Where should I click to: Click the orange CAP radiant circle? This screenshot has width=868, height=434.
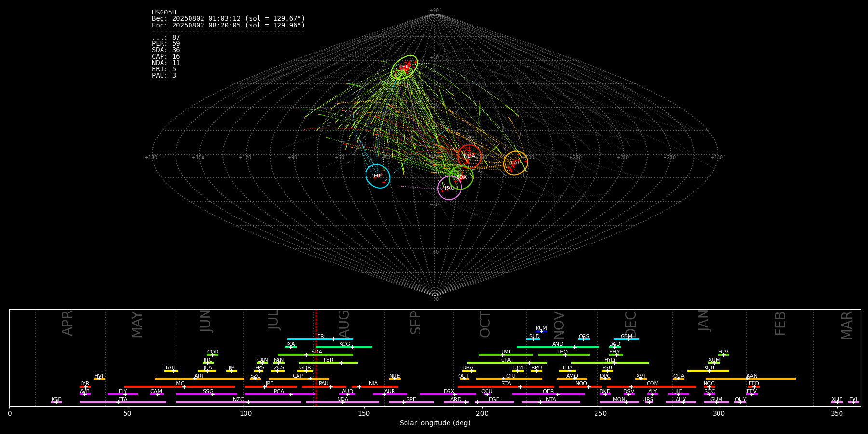515,163
